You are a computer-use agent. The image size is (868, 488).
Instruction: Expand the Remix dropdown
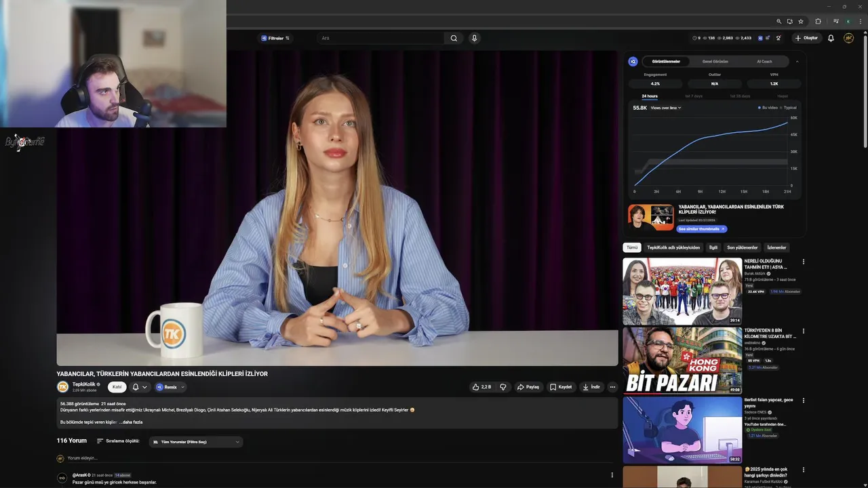click(170, 387)
